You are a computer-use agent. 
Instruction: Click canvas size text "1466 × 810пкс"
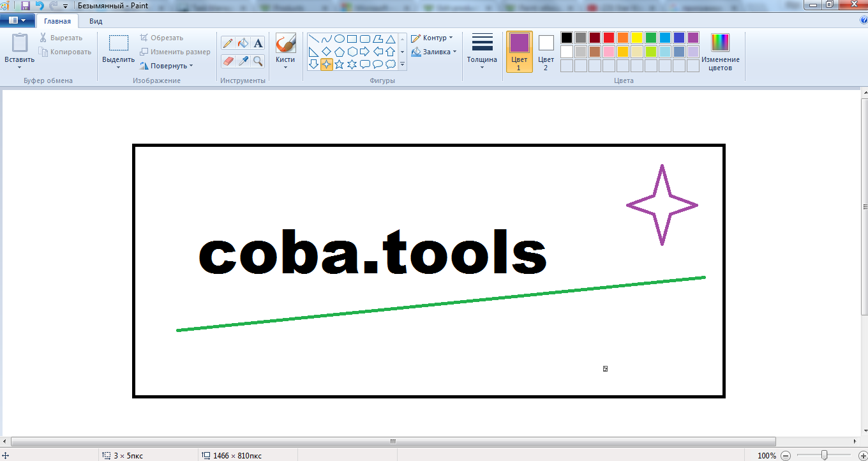(237, 456)
